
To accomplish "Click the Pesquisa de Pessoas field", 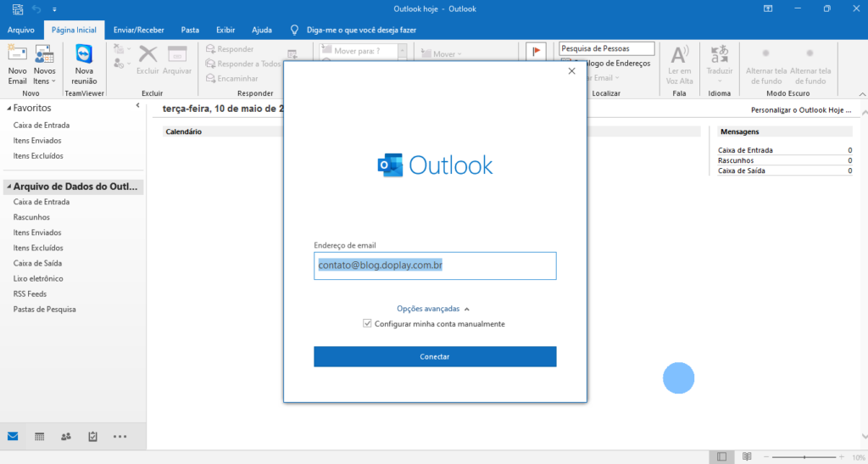I will 607,48.
